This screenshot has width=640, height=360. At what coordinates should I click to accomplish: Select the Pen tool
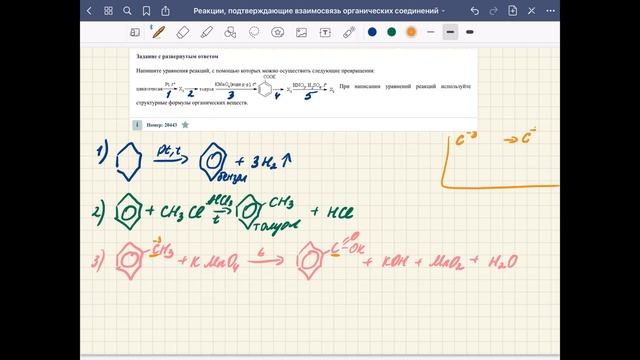pos(158,32)
